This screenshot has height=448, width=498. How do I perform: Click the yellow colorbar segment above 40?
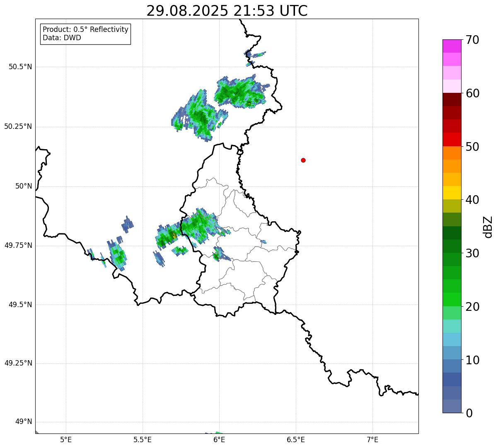pos(452,193)
